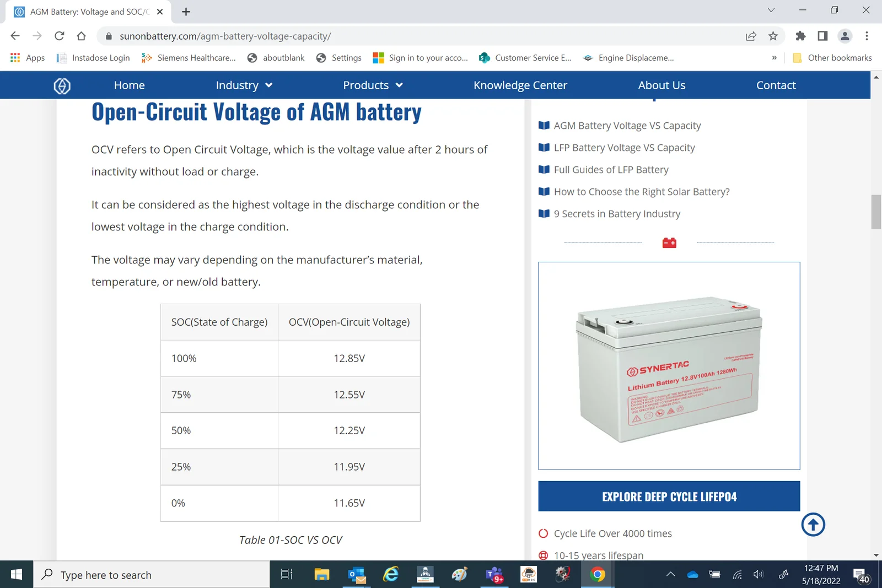Click the page vertical scrollbar thumb
This screenshot has height=588, width=882.
click(876, 212)
